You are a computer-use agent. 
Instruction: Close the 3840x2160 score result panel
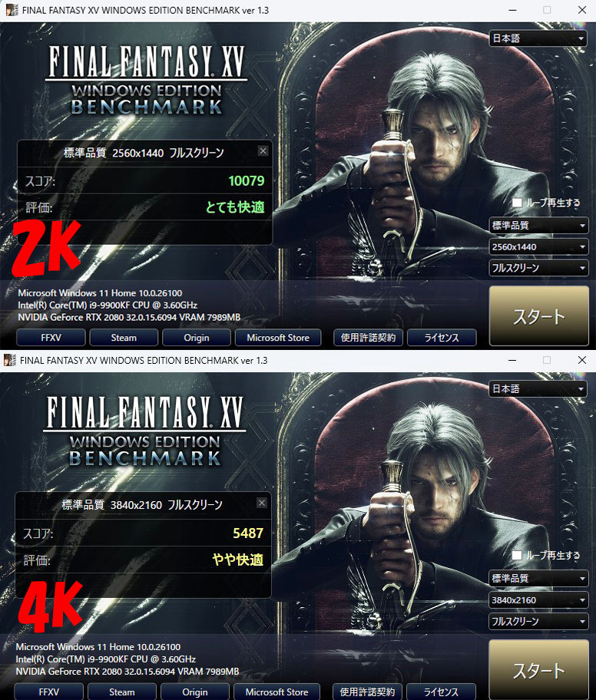coord(262,504)
